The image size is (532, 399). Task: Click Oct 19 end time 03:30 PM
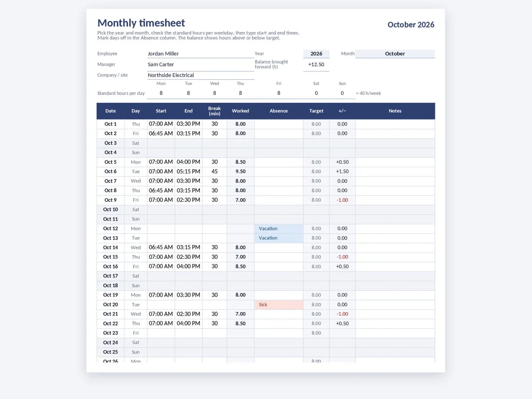coord(188,295)
